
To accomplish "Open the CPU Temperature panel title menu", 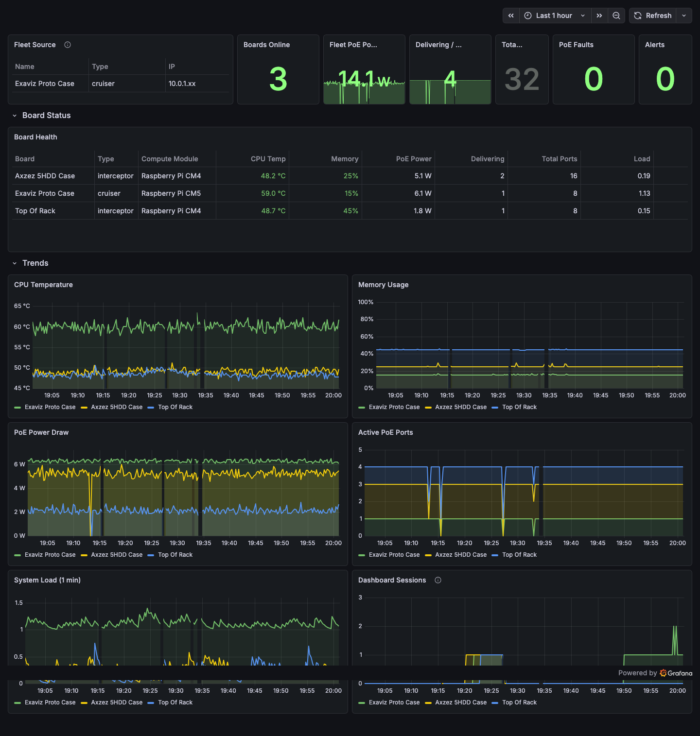I will pyautogui.click(x=43, y=285).
